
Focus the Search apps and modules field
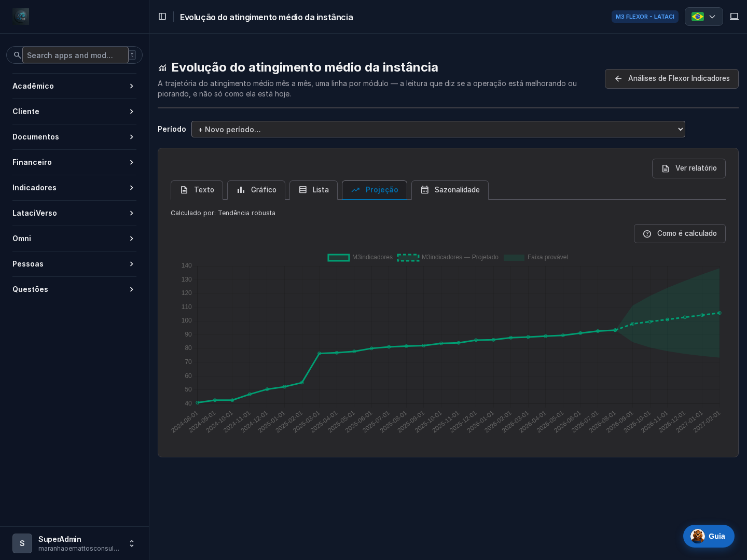(x=75, y=55)
